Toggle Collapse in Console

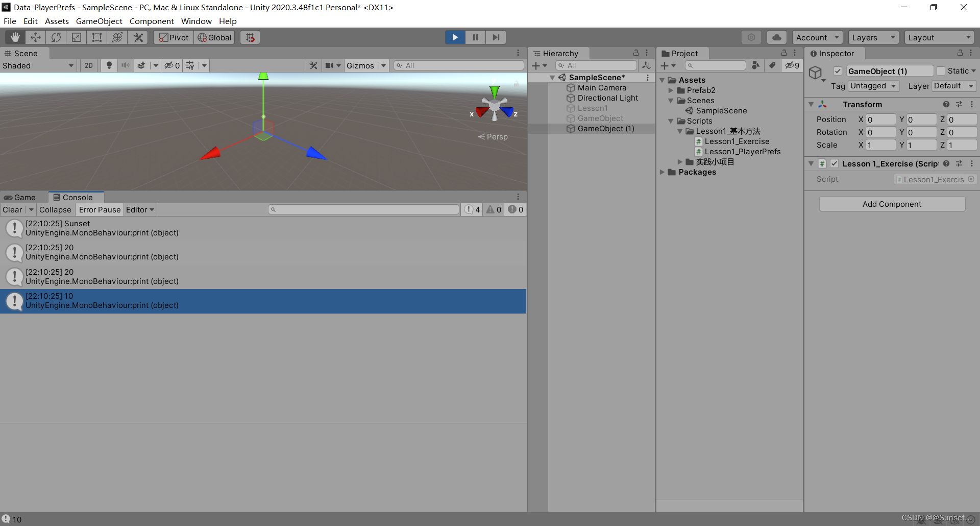click(55, 209)
